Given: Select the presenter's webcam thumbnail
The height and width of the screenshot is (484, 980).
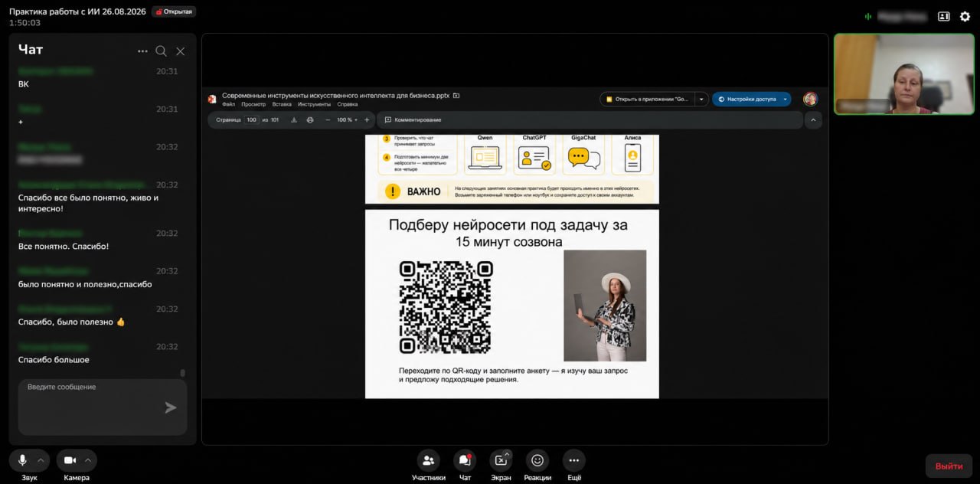Looking at the screenshot, I should click(x=904, y=74).
